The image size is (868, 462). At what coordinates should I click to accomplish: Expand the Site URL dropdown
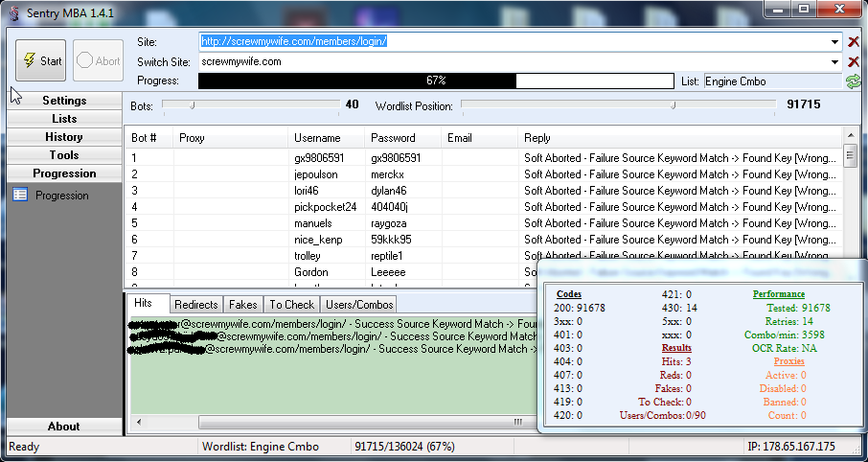point(835,42)
